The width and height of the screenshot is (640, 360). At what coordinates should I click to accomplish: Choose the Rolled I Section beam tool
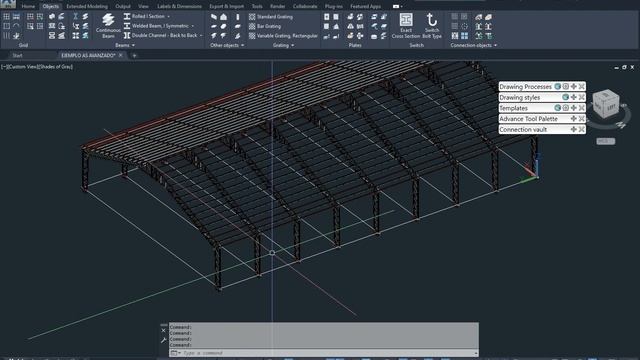[x=144, y=16]
